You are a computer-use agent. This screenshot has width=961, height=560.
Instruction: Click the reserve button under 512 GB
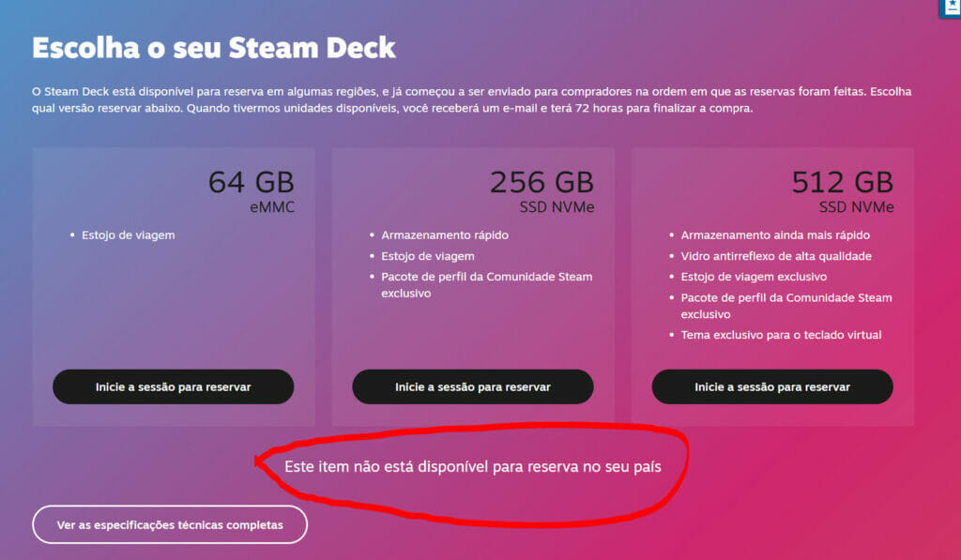tap(772, 386)
